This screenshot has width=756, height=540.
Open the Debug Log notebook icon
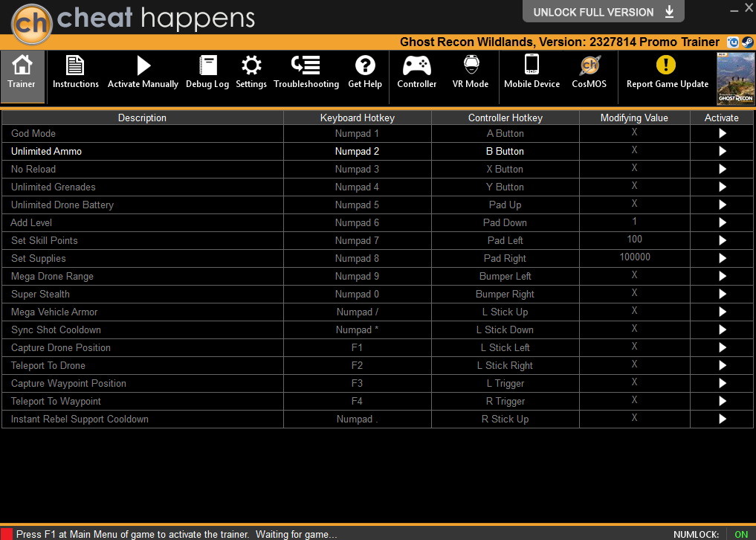(x=208, y=65)
